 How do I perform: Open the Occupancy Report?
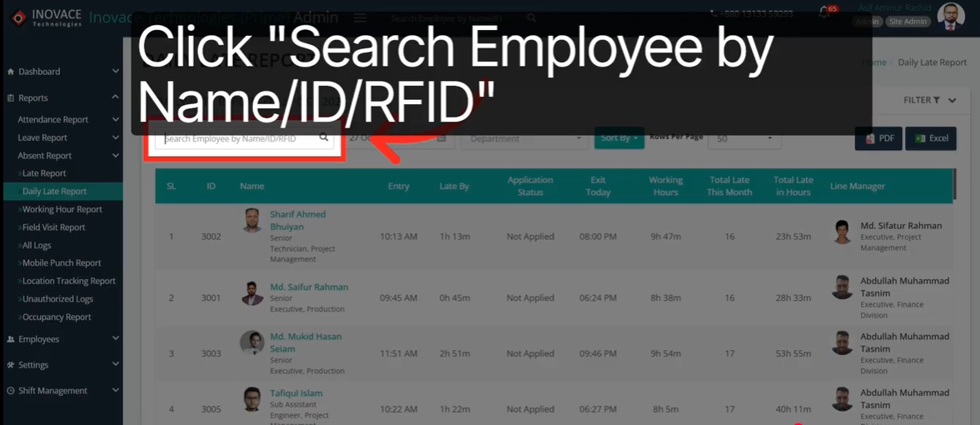pos(57,317)
